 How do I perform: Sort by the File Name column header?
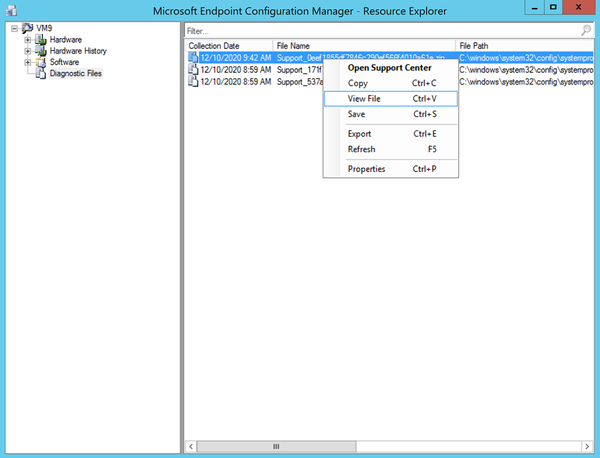point(364,46)
